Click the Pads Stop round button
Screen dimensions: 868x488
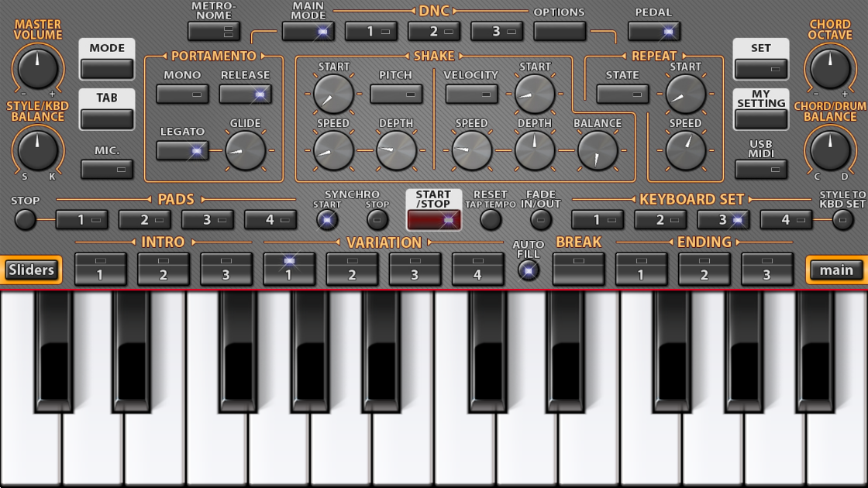pyautogui.click(x=26, y=220)
